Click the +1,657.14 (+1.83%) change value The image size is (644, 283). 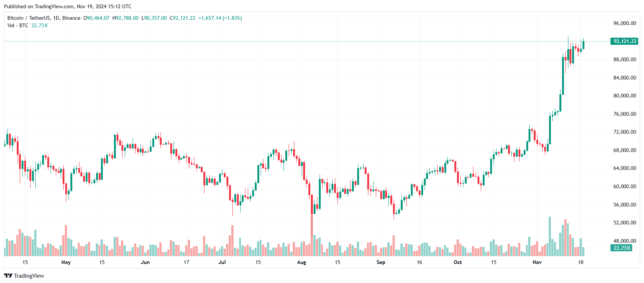220,18
